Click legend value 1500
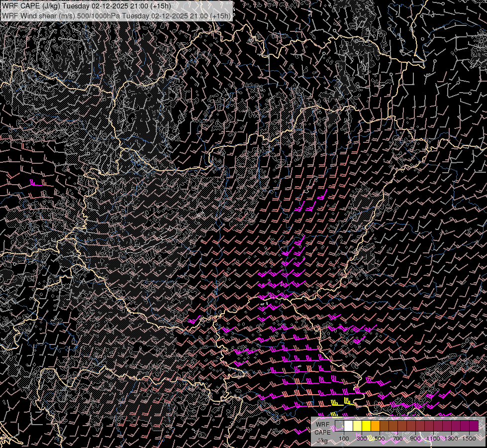 click(469, 439)
